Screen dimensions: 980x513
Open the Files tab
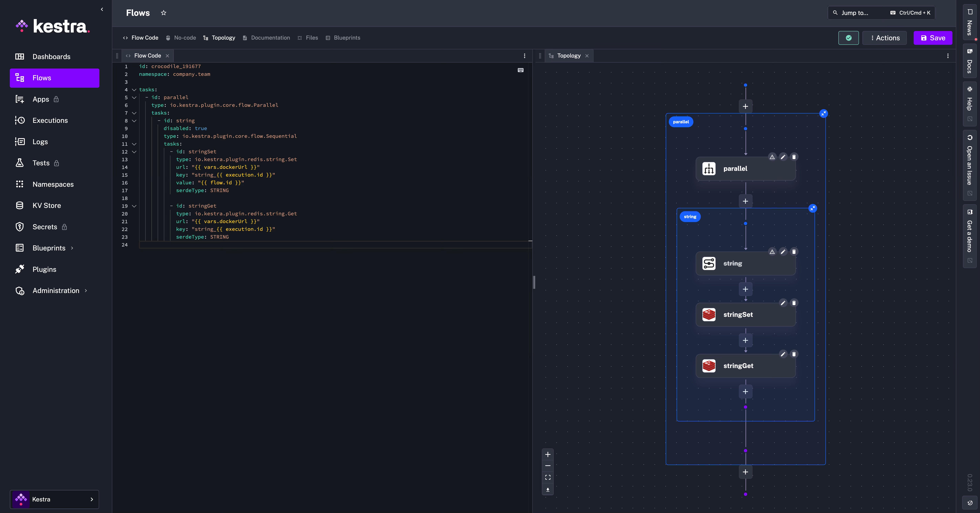click(308, 38)
